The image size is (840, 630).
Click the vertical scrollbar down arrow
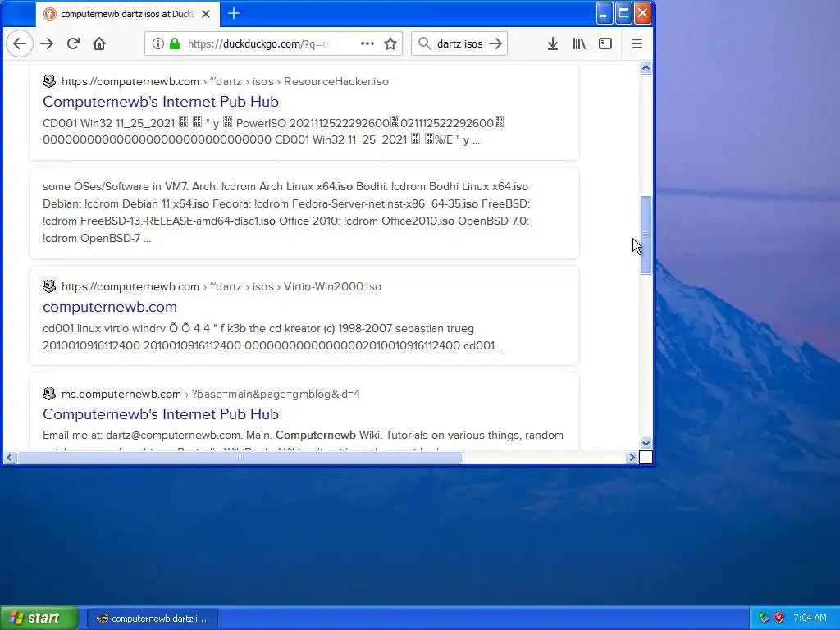(646, 444)
